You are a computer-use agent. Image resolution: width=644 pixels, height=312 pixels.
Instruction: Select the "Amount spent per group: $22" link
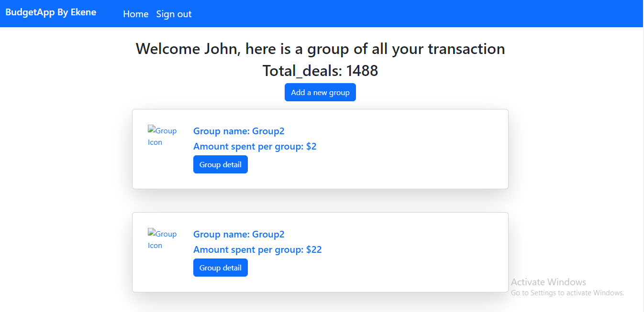point(257,249)
